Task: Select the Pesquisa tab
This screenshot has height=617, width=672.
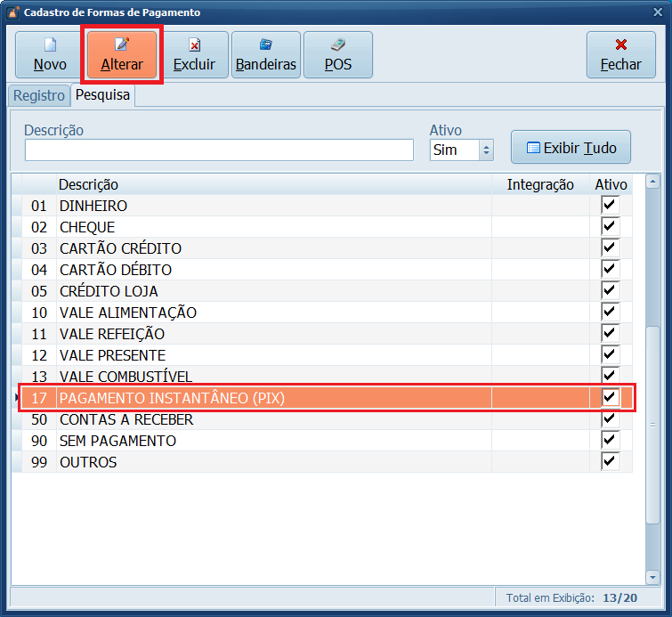Action: (x=102, y=94)
